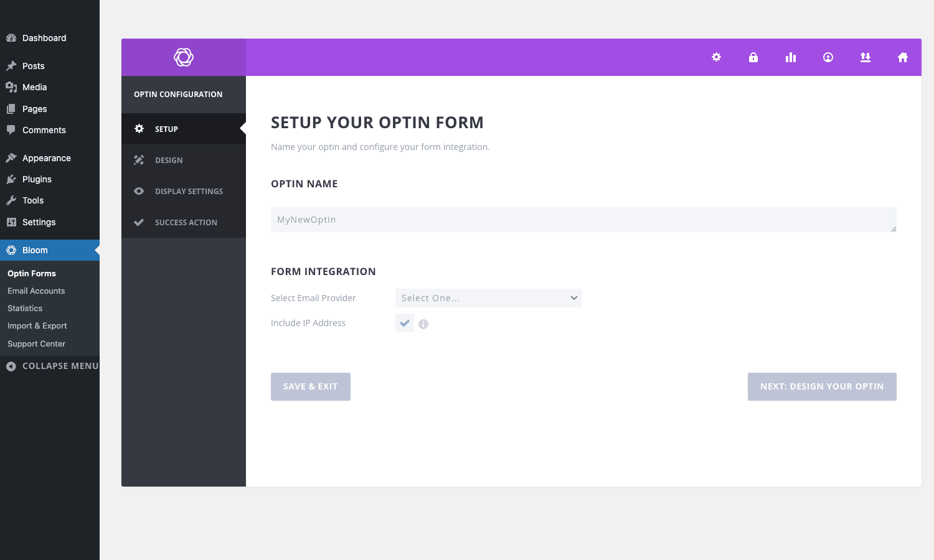The width and height of the screenshot is (934, 560).
Task: Click the Posts pin icon
Action: pyautogui.click(x=11, y=66)
